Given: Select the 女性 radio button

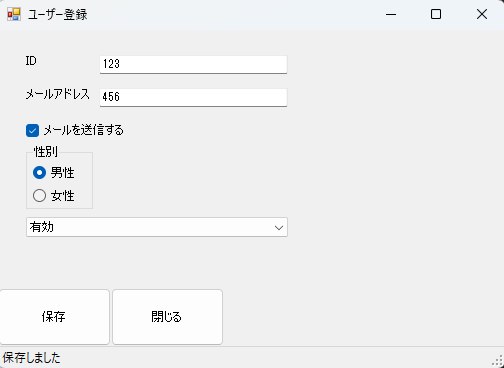Looking at the screenshot, I should click(39, 196).
